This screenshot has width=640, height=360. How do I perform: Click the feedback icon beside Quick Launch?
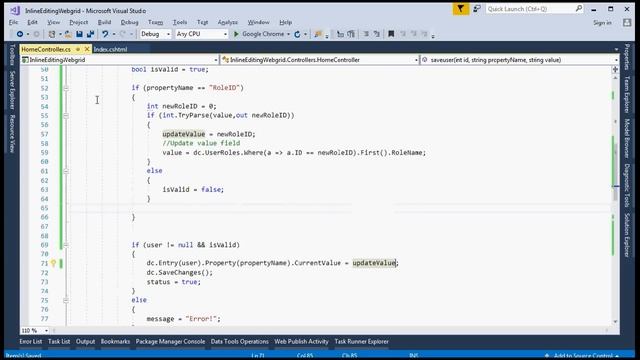476,9
